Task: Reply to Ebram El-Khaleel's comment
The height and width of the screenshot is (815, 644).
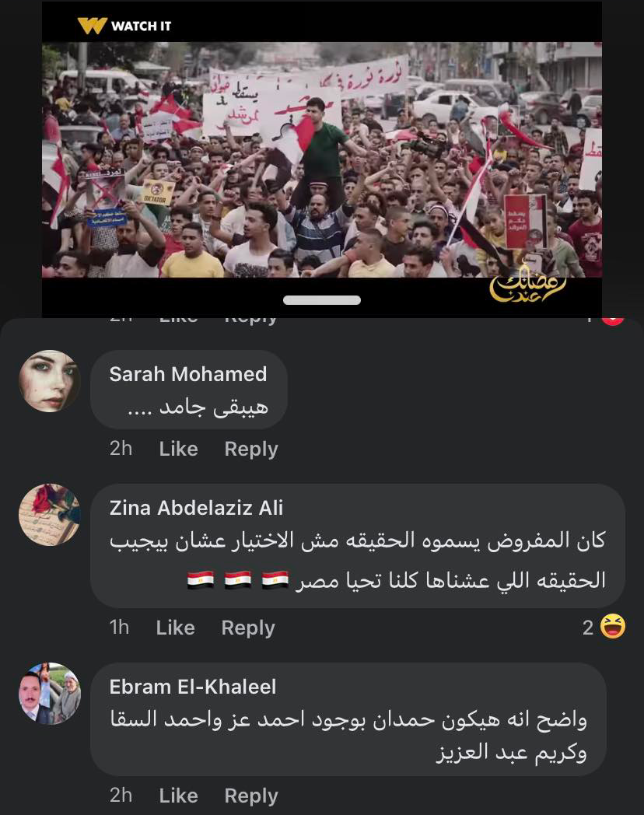Action: 251,796
